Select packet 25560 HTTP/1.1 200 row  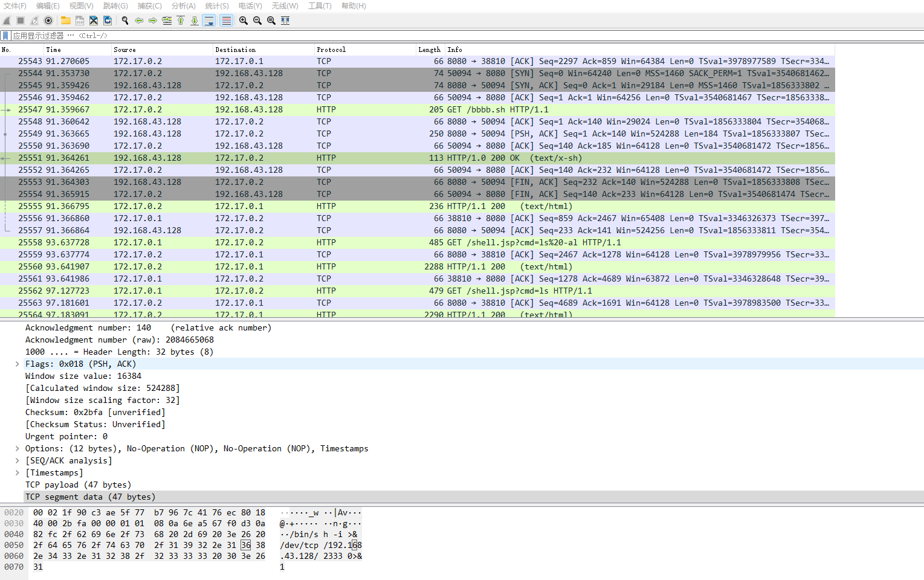417,266
